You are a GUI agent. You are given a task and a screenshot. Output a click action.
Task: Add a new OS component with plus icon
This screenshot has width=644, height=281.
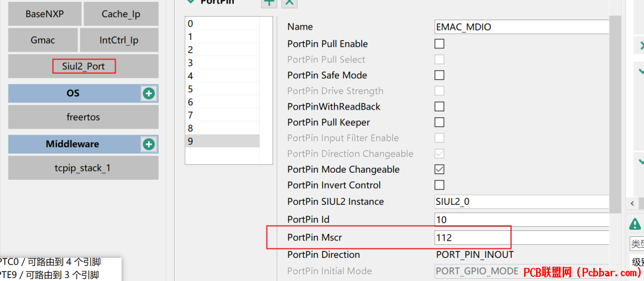[x=148, y=93]
